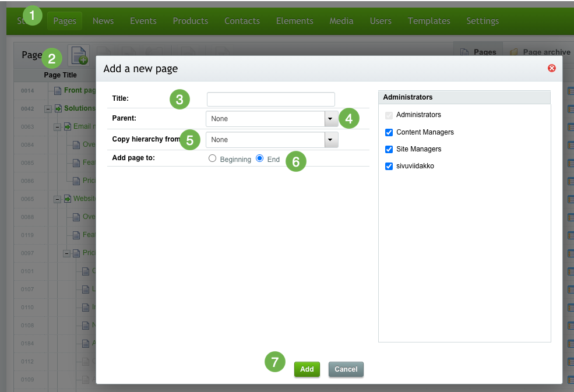Open the Media menu item
The image size is (574, 392).
341,21
